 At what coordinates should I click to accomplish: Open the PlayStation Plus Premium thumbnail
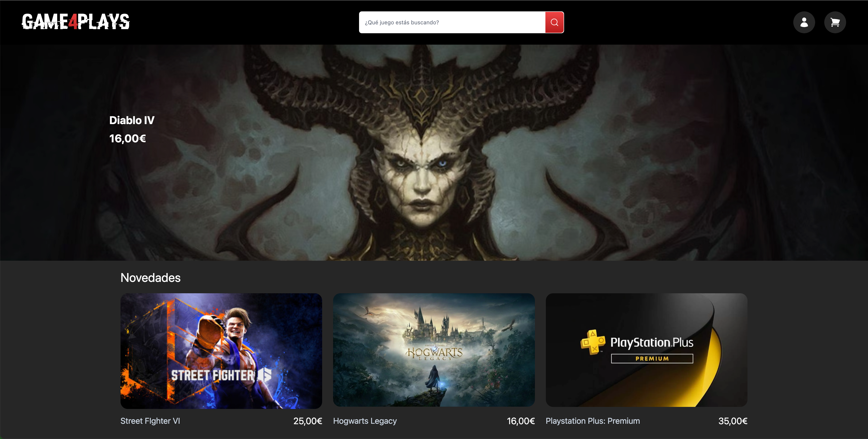[646, 350]
